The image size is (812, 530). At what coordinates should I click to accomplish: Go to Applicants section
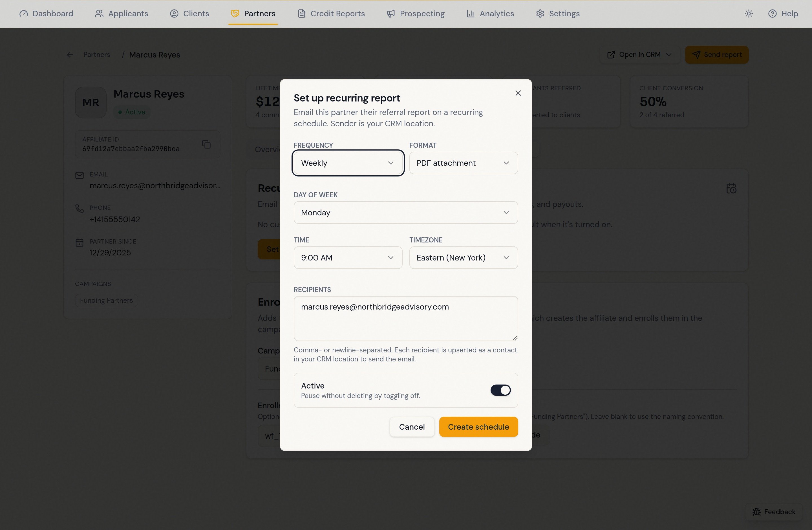[122, 14]
